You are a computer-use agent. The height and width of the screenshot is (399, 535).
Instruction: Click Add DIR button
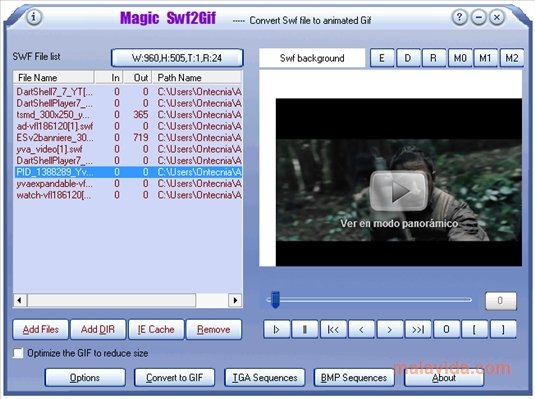(98, 329)
